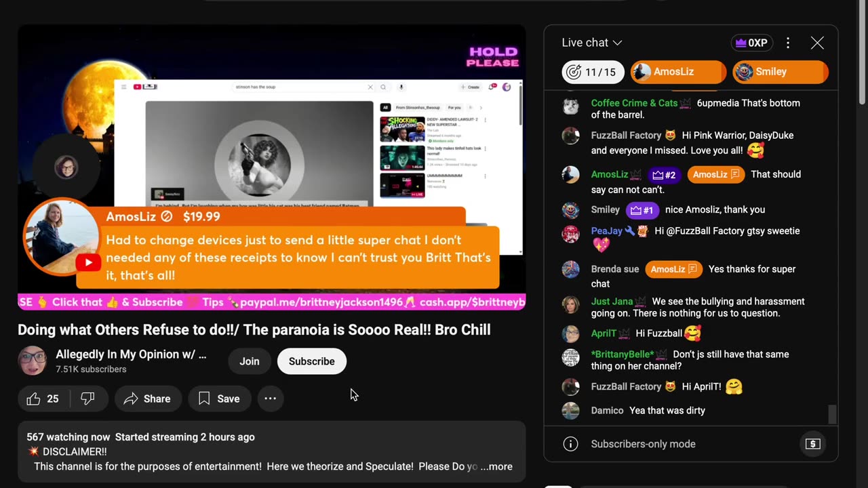Image resolution: width=868 pixels, height=488 pixels.
Task: Select the Smiley super chat ticker chip
Action: click(780, 72)
